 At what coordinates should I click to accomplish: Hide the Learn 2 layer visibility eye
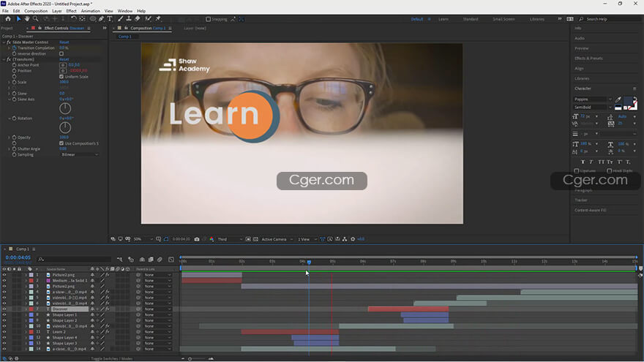point(4,332)
